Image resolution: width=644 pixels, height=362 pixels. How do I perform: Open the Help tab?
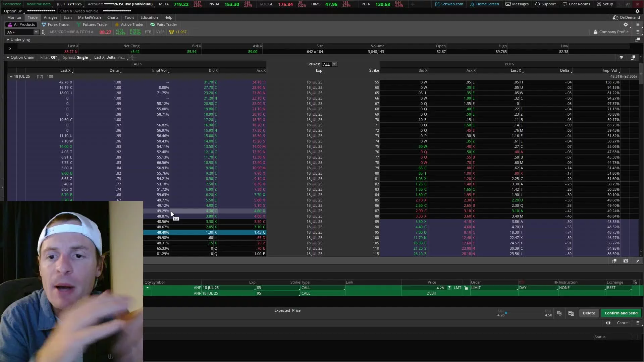pos(168,17)
